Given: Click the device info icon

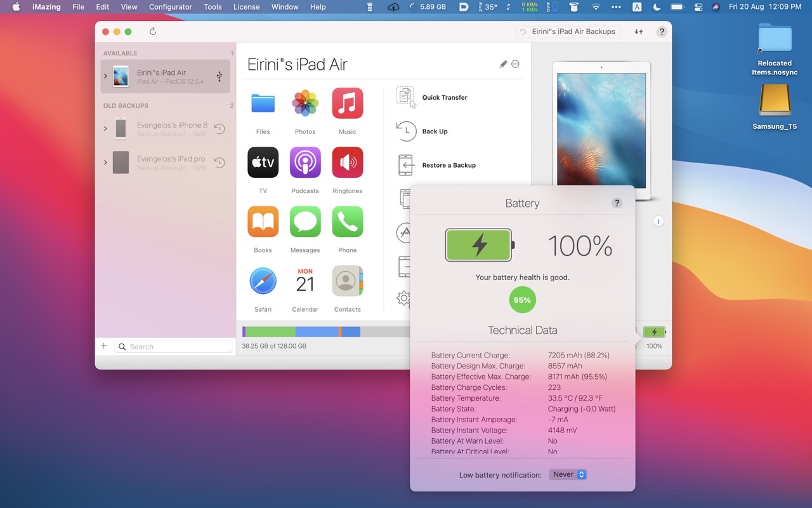Looking at the screenshot, I should (x=658, y=222).
